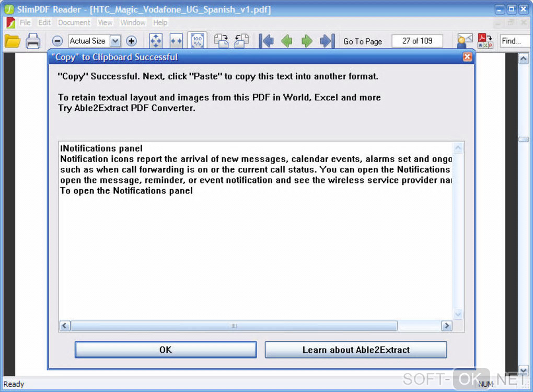533x392 pixels.
Task: Click the zoom in plus button
Action: pos(131,41)
